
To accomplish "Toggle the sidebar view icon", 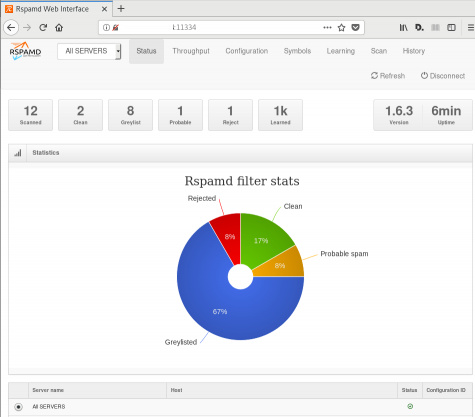I will tap(451, 28).
